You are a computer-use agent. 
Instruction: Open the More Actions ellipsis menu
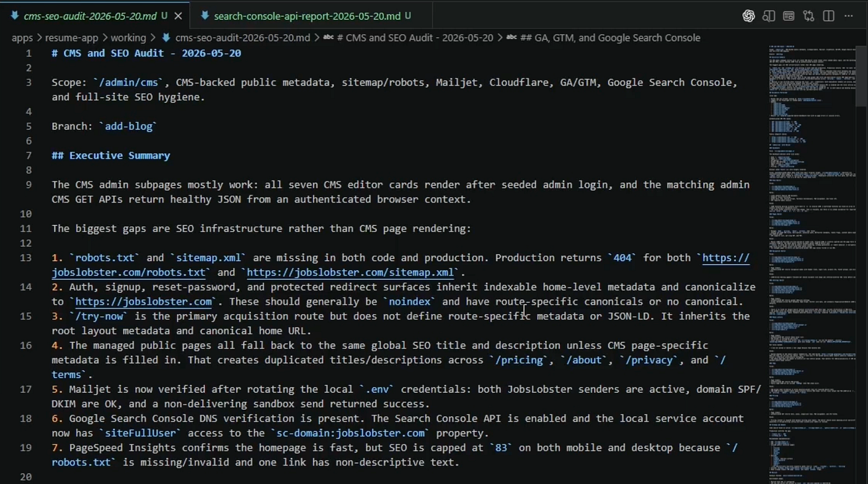(x=849, y=16)
